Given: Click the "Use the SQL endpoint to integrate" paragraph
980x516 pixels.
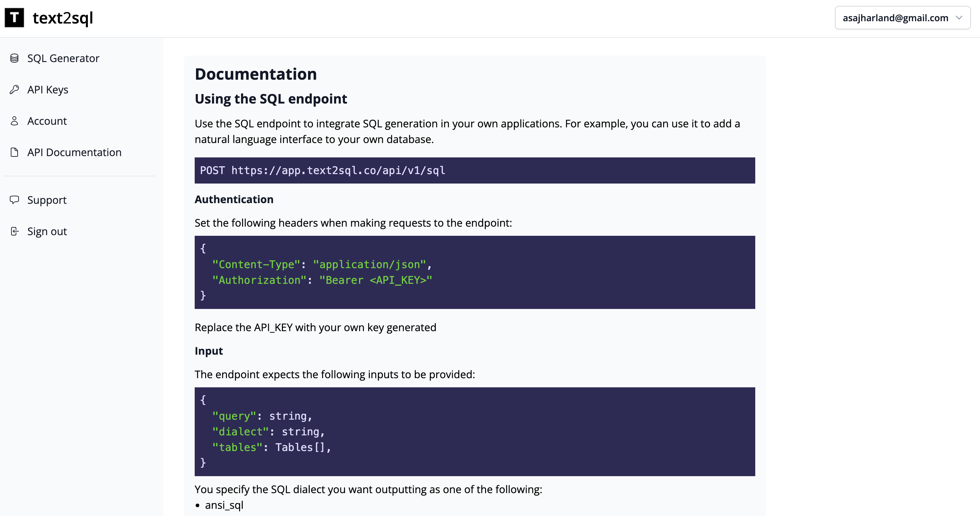Looking at the screenshot, I should coord(467,132).
